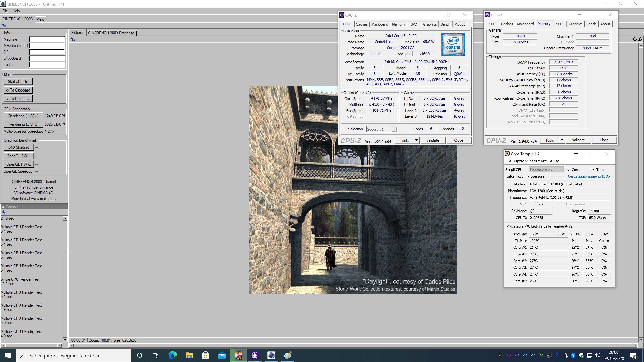Open the Help menu in CINEBENCH
The image size is (644, 362).
[x=16, y=11]
